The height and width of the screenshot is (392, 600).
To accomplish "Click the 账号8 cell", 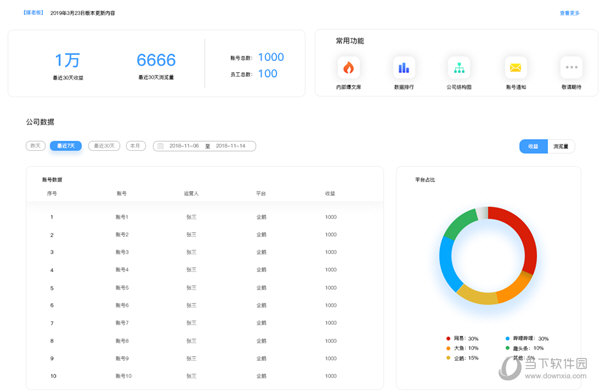I will point(122,341).
